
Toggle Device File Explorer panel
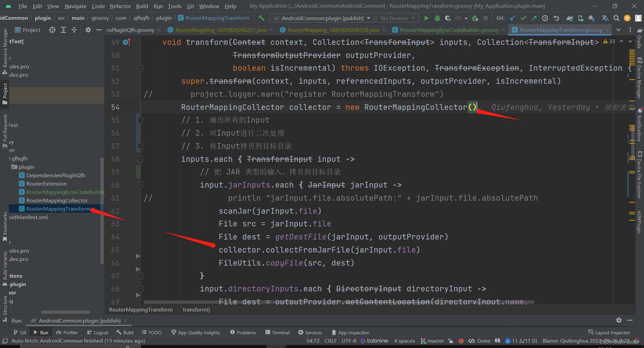640,175
